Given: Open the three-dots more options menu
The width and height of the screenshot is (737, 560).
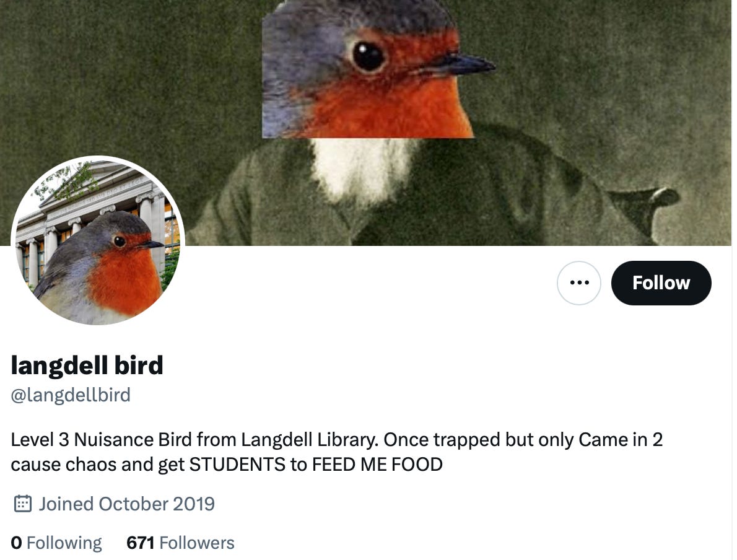Looking at the screenshot, I should point(578,283).
